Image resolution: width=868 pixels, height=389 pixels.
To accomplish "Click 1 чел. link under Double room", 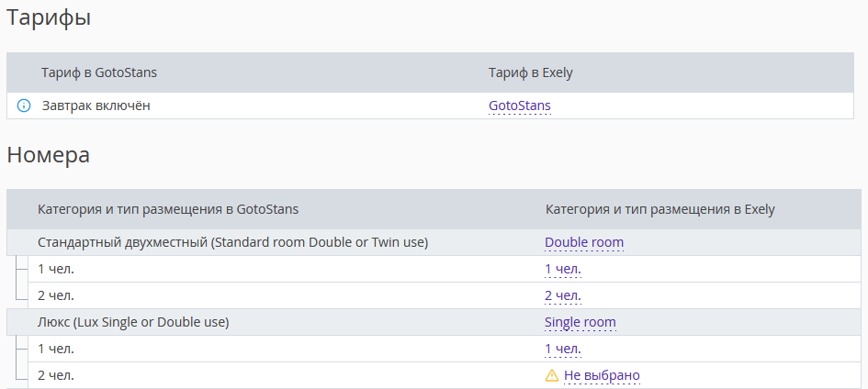I will click(x=563, y=269).
